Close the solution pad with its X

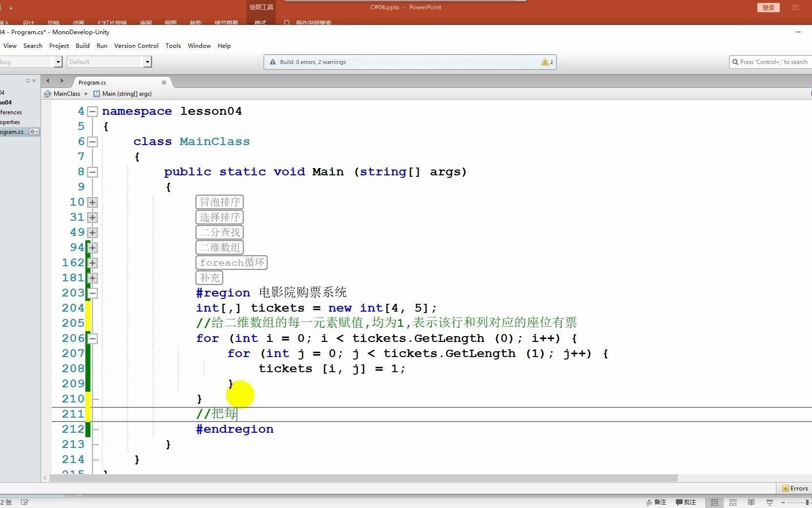[x=34, y=81]
